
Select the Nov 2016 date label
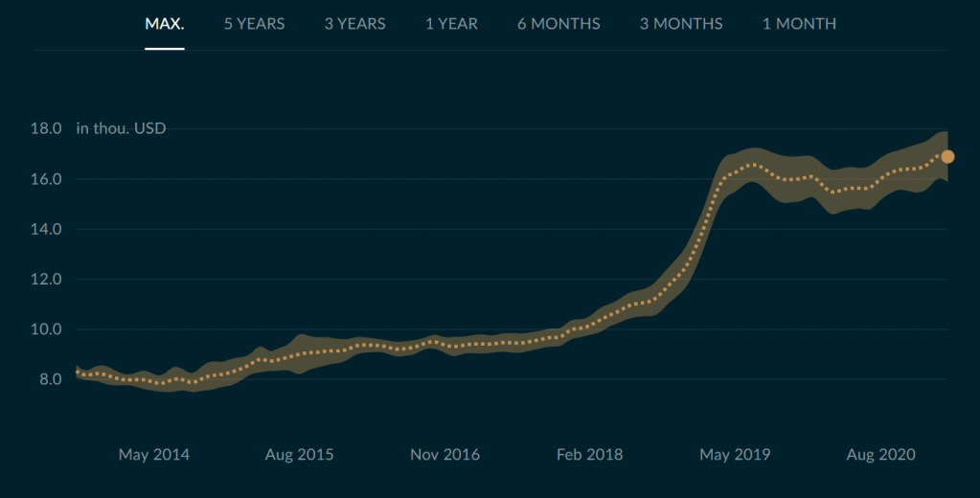pyautogui.click(x=445, y=455)
